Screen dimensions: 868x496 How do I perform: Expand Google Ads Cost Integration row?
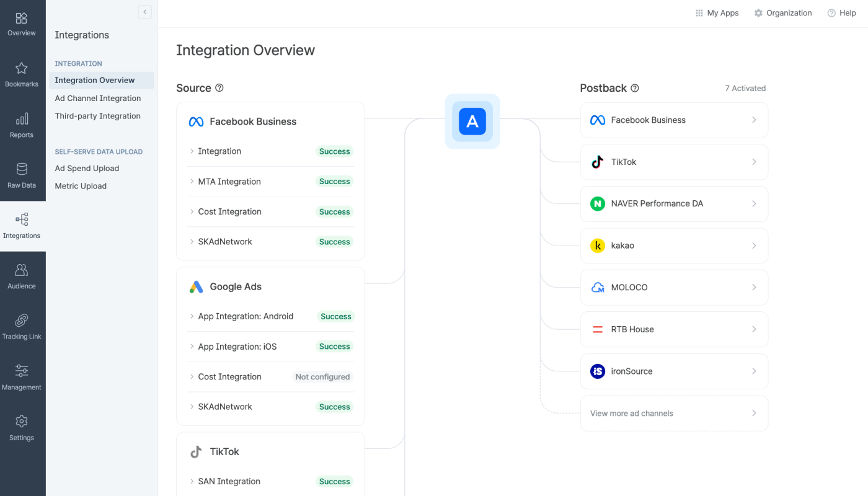click(229, 377)
